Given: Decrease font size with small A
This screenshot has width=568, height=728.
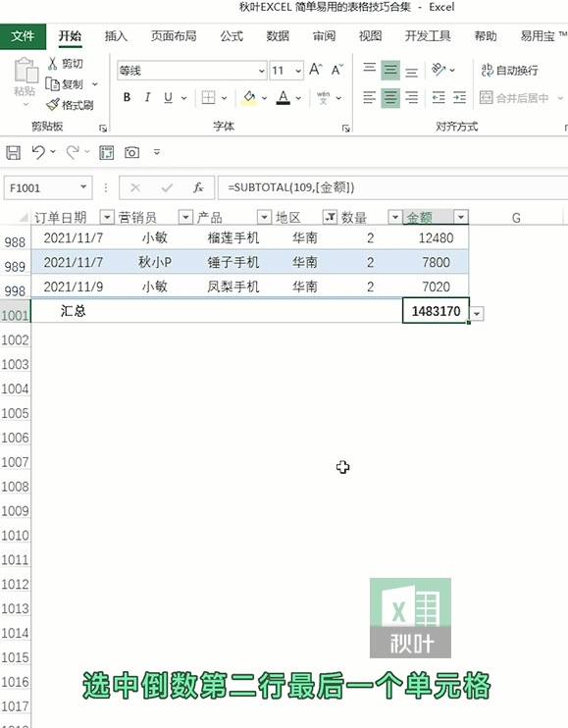Looking at the screenshot, I should point(336,70).
